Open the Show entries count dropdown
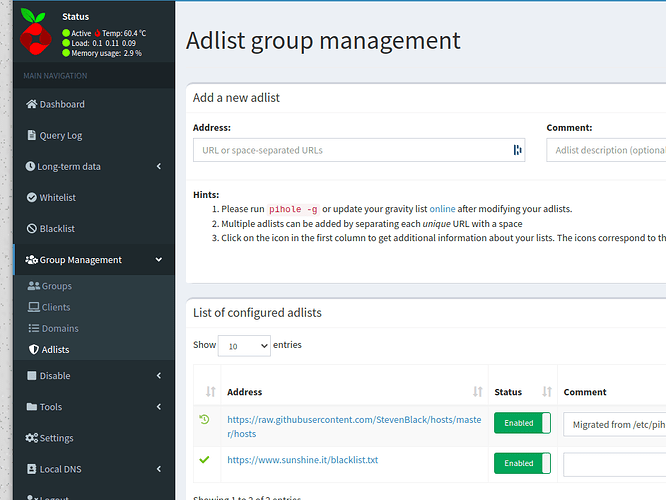 coord(244,346)
